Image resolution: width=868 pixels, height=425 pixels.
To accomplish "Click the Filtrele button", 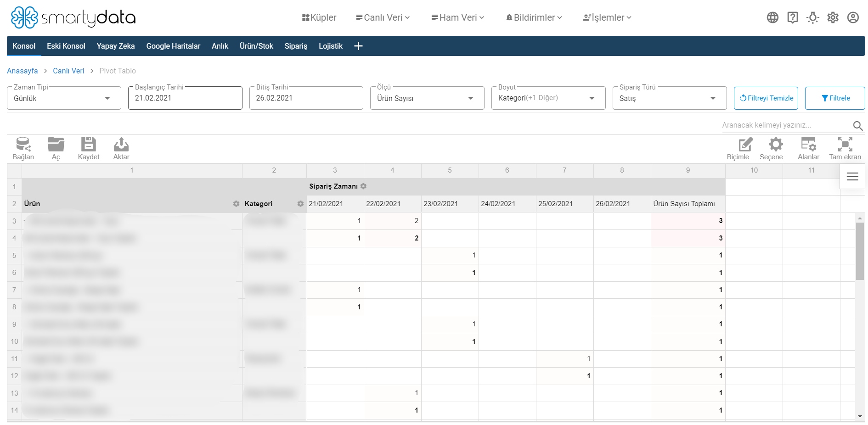I will [x=835, y=98].
